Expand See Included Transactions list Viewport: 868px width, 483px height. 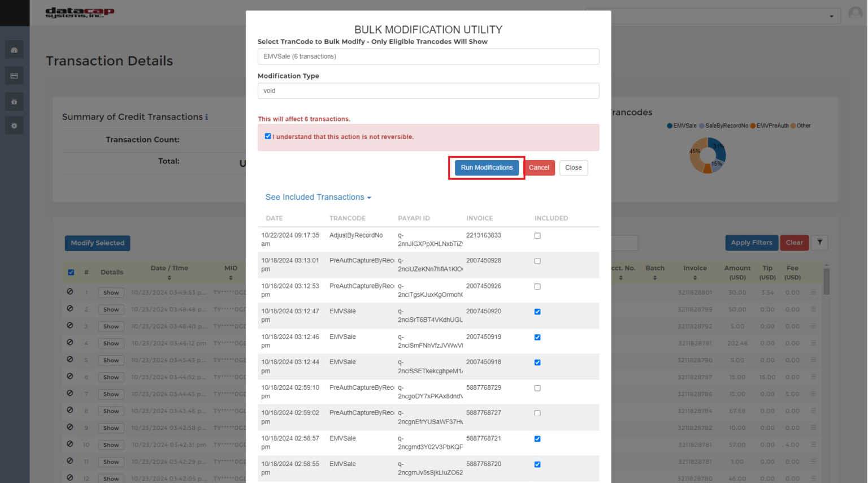coord(318,197)
